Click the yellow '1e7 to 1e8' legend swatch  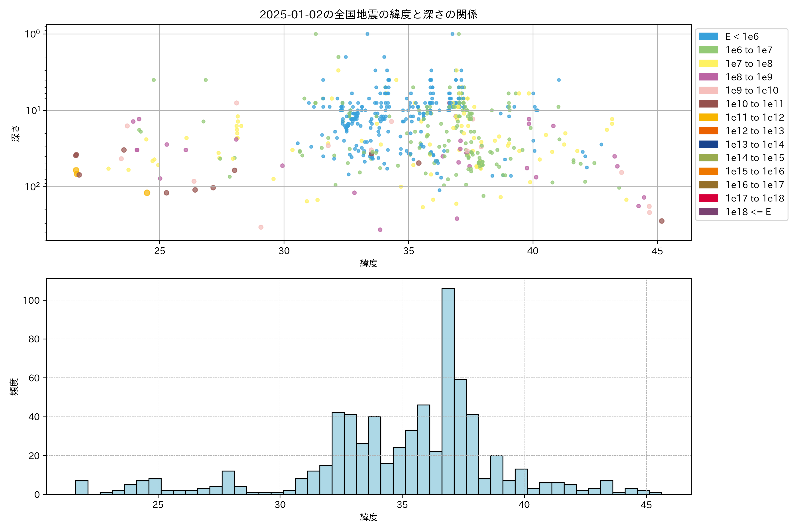point(708,63)
